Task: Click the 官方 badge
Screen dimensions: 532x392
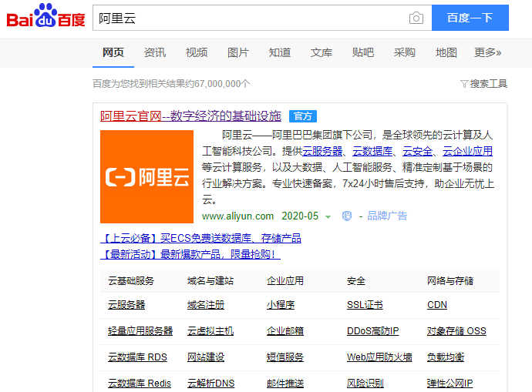Action: [x=303, y=116]
